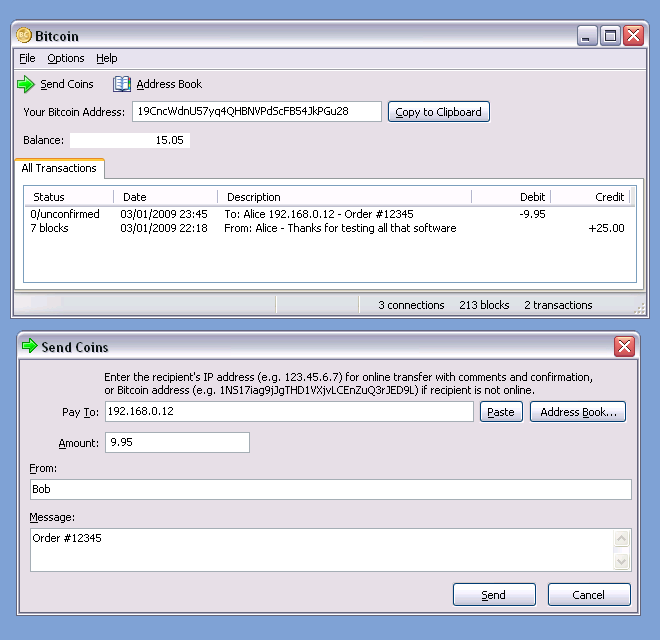
Task: Click the Balance field showing 15.05
Action: 130,140
